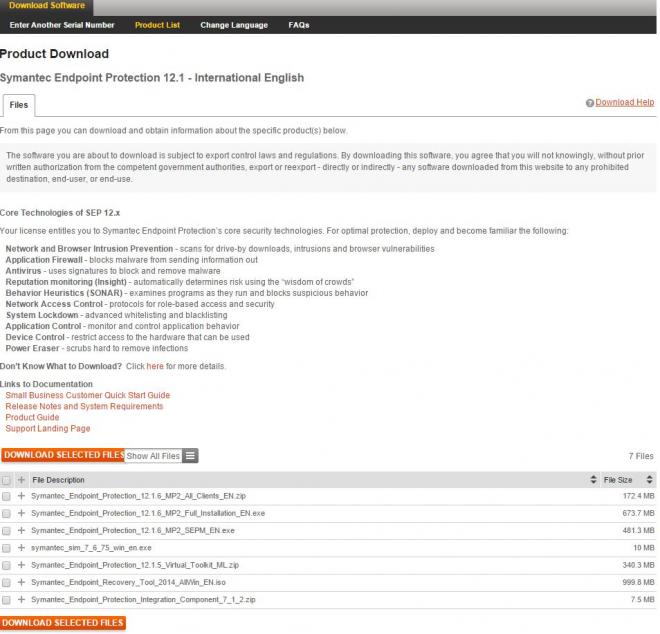Check the MP2_Full_Installation_EN.exe checkbox
The height and width of the screenshot is (634, 660).
tap(6, 514)
